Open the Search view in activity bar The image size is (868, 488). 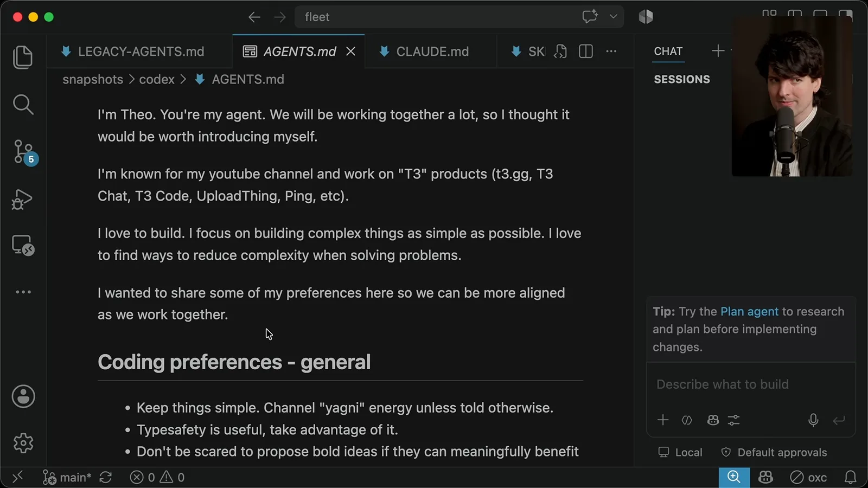click(23, 105)
